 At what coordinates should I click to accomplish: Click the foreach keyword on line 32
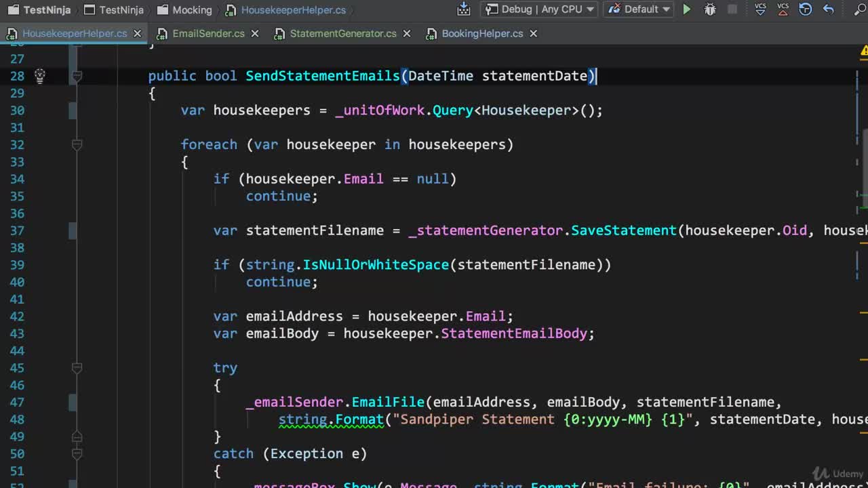pos(209,144)
